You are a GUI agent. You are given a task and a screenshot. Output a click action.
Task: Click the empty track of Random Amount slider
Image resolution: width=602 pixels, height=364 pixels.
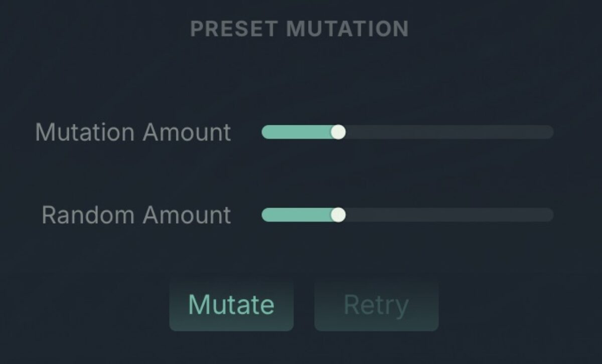click(x=446, y=215)
